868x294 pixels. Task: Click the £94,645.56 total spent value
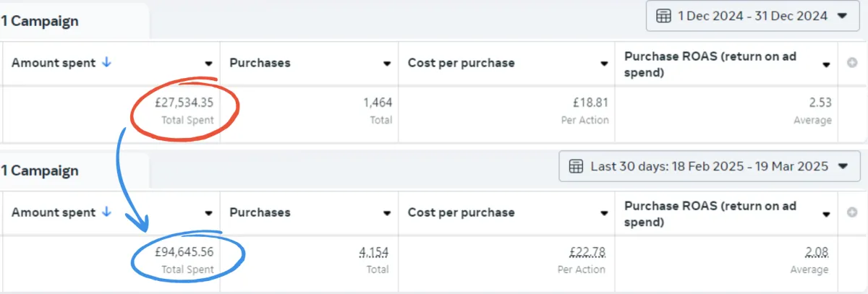[184, 252]
